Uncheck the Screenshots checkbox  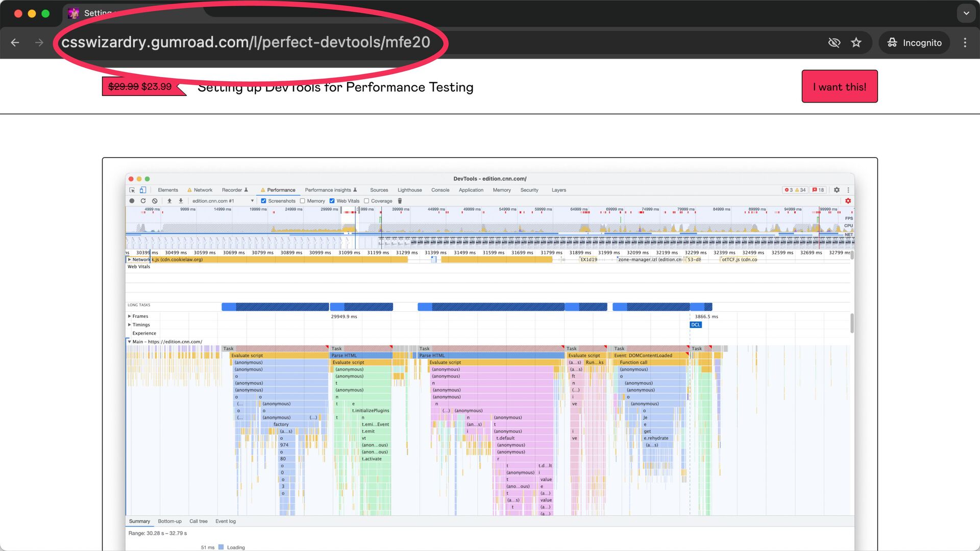click(x=263, y=201)
